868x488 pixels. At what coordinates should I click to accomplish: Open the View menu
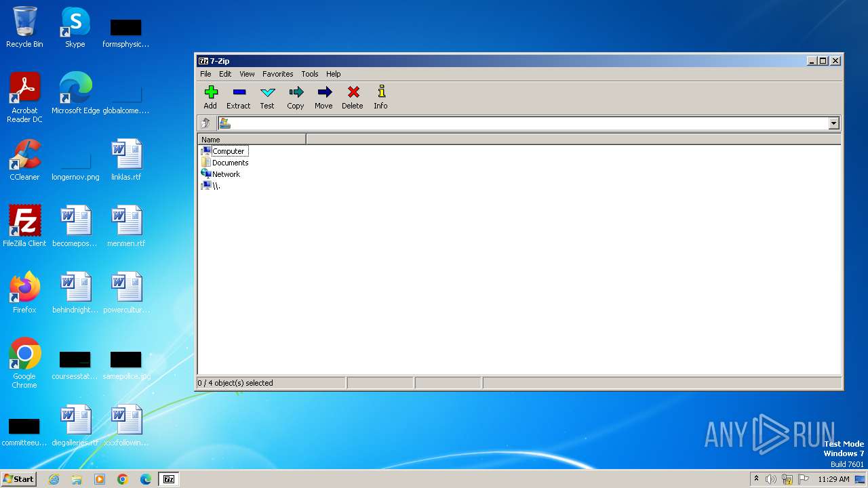coord(247,74)
